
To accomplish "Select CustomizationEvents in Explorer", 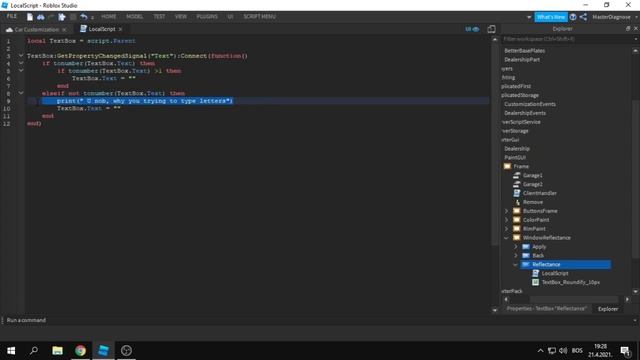I will pyautogui.click(x=530, y=104).
